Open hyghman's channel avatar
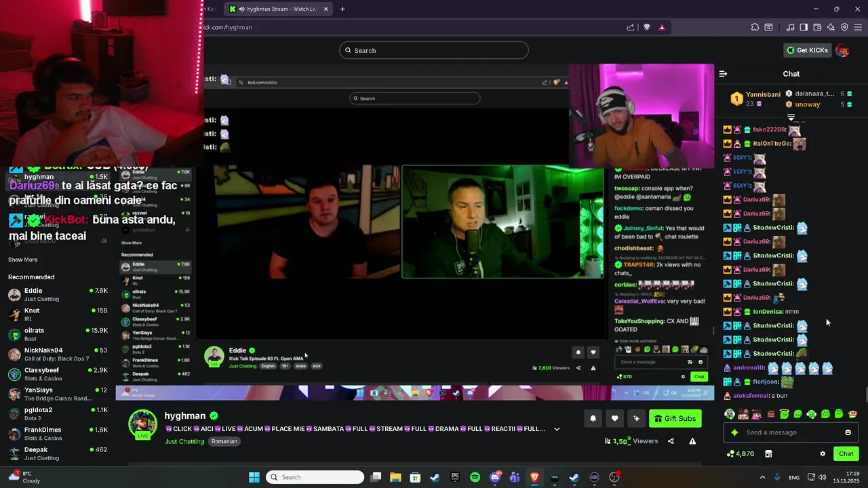 pyautogui.click(x=143, y=424)
